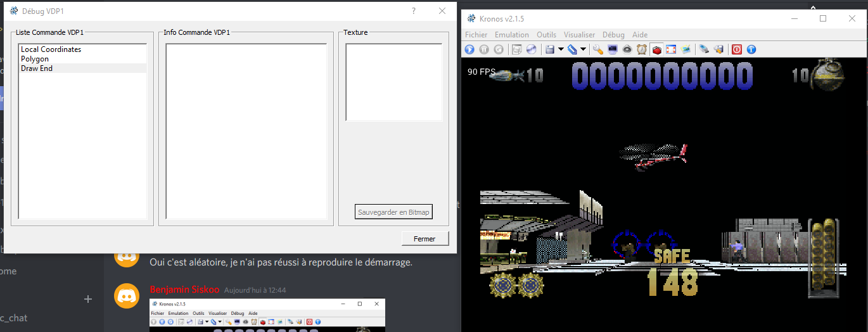Minimize the Kronos v2.1.5 window
This screenshot has height=332, width=868.
coord(795,19)
